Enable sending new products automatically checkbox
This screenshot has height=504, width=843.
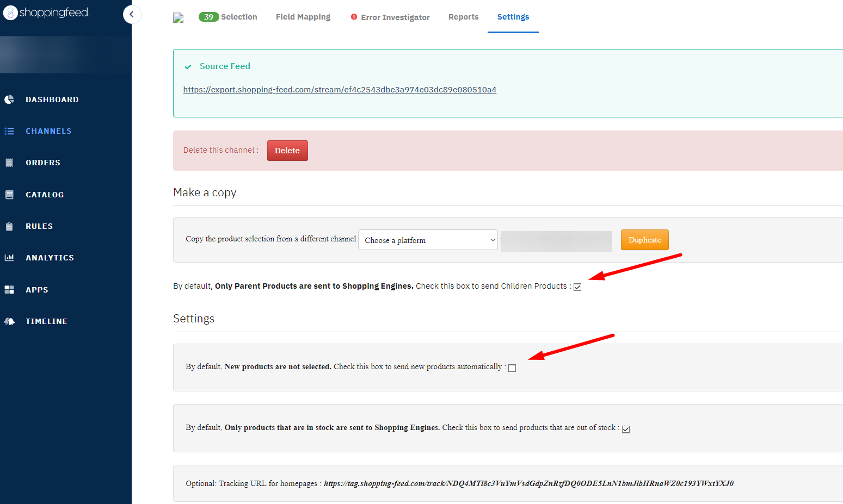pos(512,368)
